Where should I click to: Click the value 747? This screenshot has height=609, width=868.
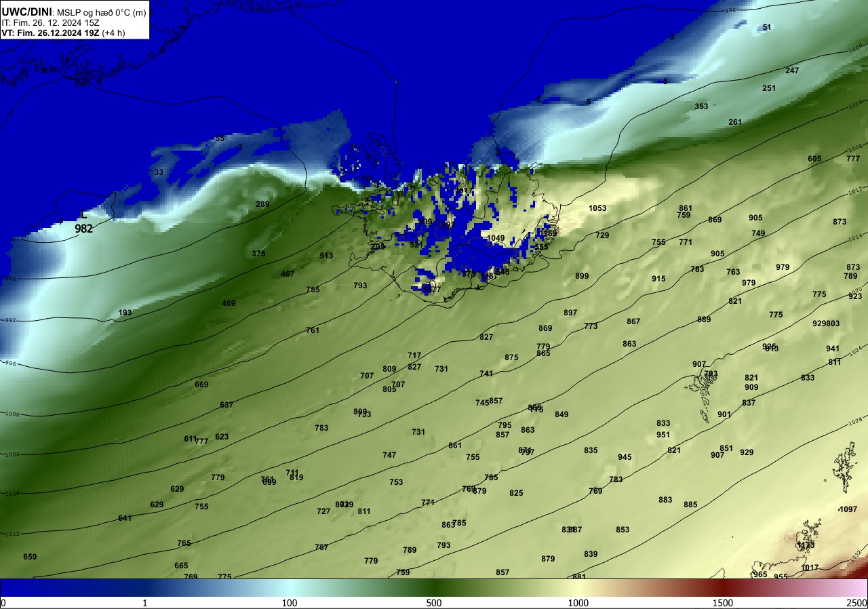[389, 455]
